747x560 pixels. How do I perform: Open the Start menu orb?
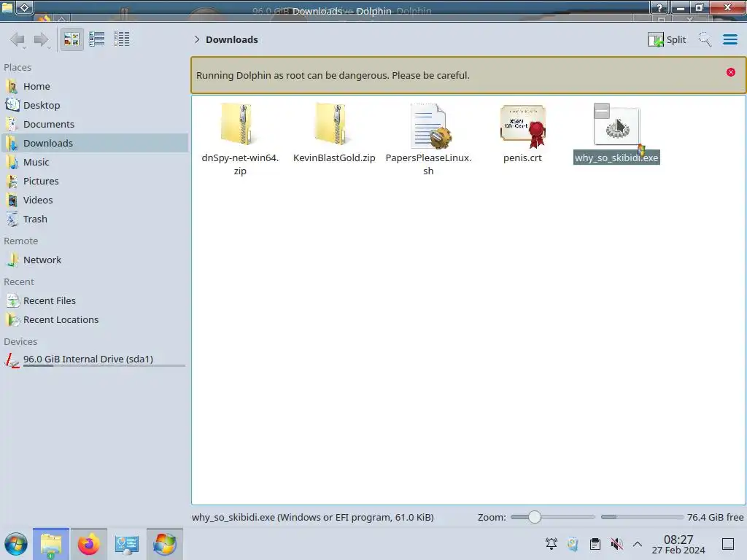pos(16,544)
